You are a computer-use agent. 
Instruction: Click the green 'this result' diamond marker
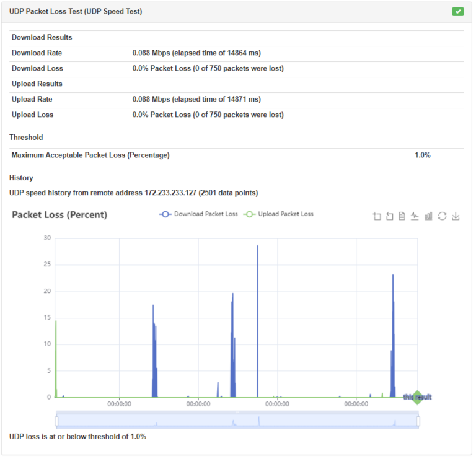click(x=417, y=397)
